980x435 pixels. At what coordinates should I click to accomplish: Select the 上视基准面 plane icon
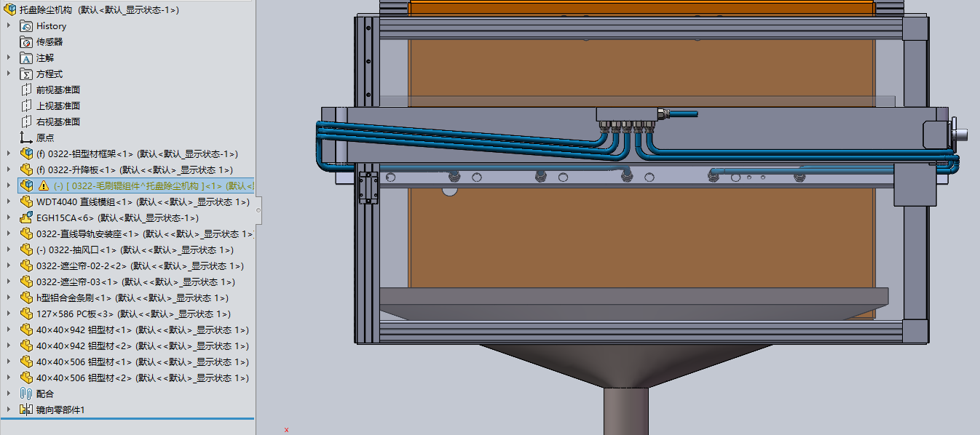point(26,106)
